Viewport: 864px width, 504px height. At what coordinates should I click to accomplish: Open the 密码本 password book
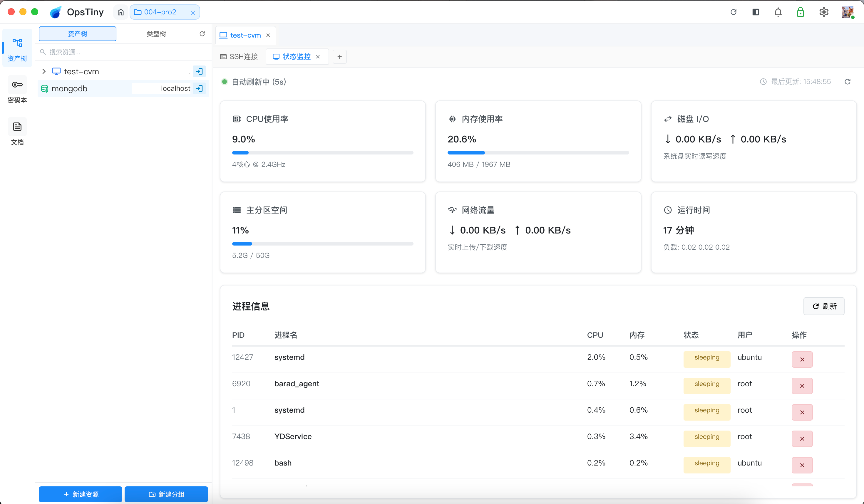coord(17,90)
